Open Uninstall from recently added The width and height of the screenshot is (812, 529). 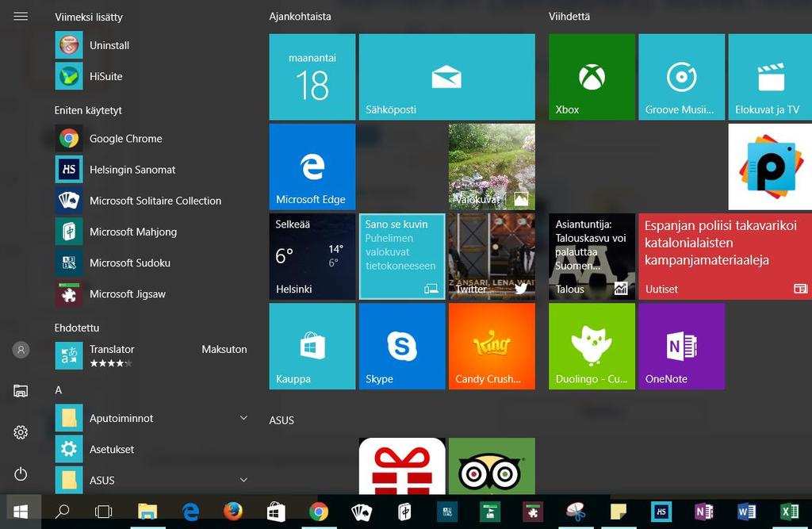point(151,45)
